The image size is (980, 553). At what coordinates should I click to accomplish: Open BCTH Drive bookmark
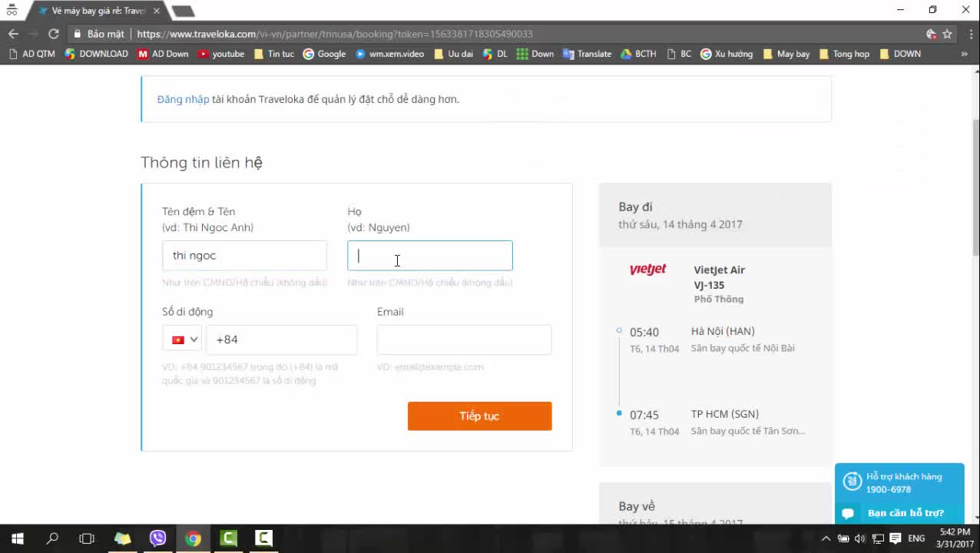click(x=638, y=54)
